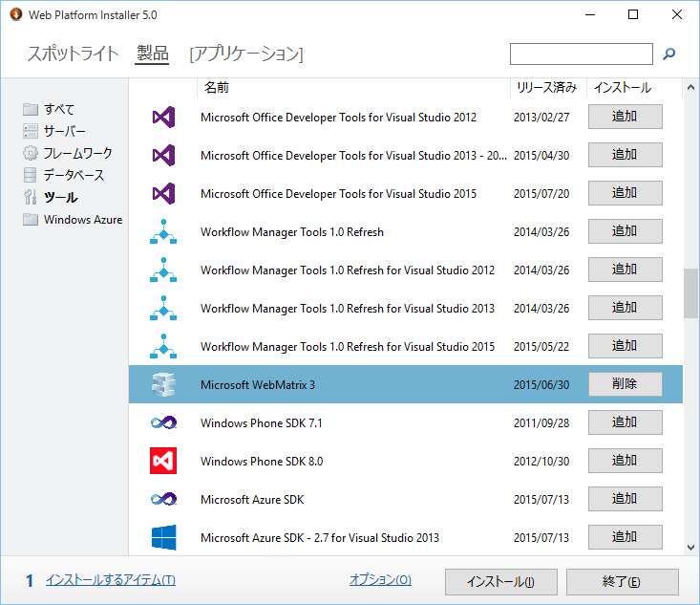Click the scrollbar up arrow

tap(690, 87)
